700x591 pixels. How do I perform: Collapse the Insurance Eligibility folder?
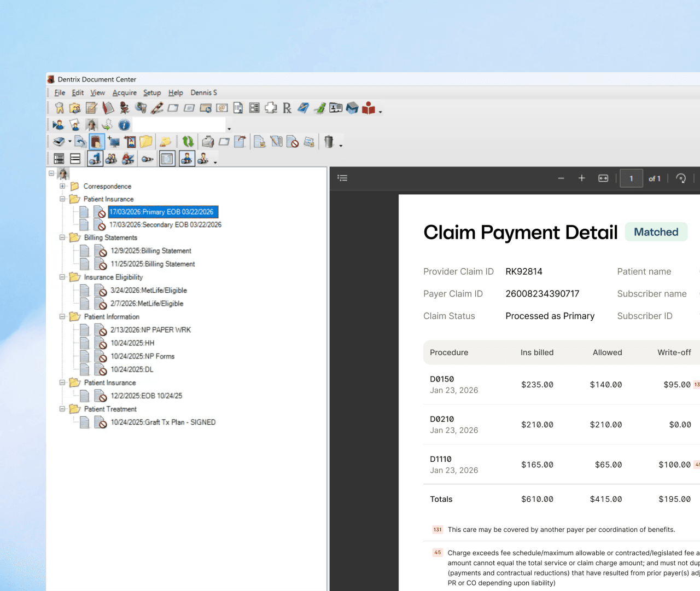pos(62,277)
